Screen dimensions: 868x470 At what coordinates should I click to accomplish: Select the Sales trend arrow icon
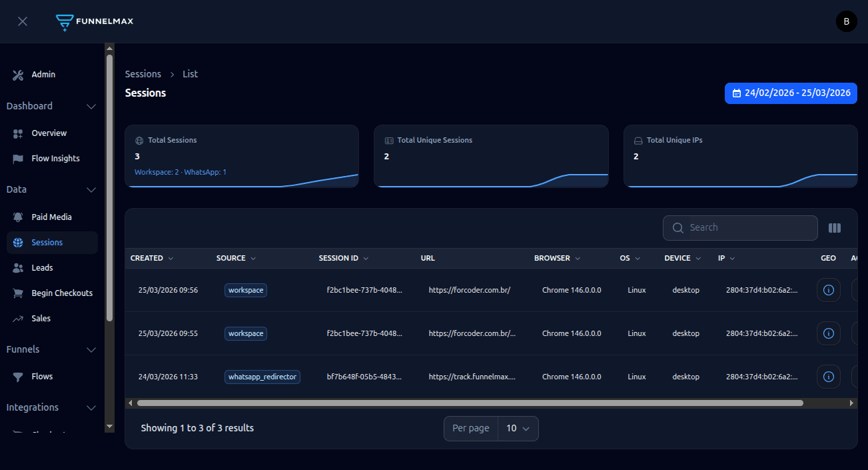pos(17,318)
